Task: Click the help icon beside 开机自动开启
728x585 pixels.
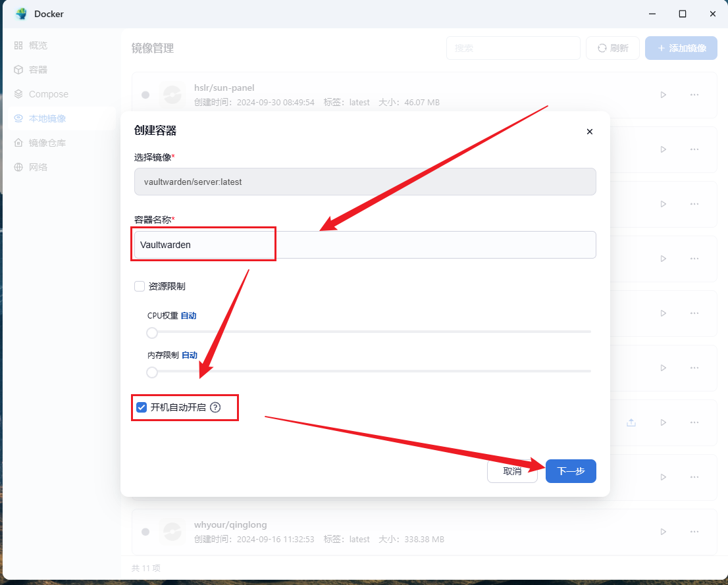Action: [215, 407]
